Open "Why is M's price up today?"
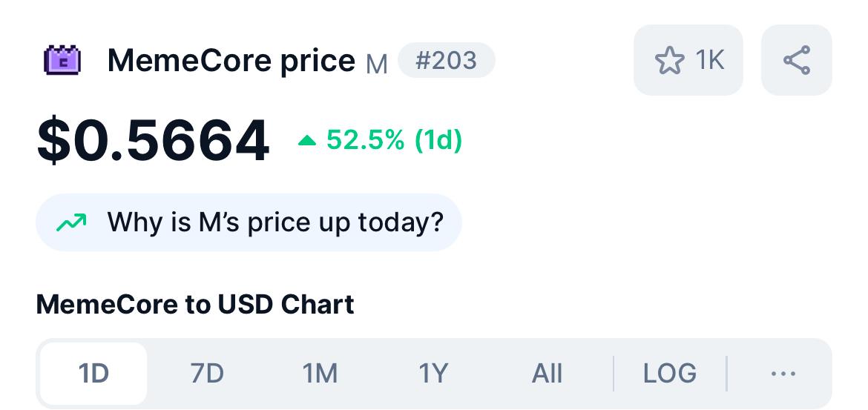Viewport: 868px width, 410px height. point(274,222)
